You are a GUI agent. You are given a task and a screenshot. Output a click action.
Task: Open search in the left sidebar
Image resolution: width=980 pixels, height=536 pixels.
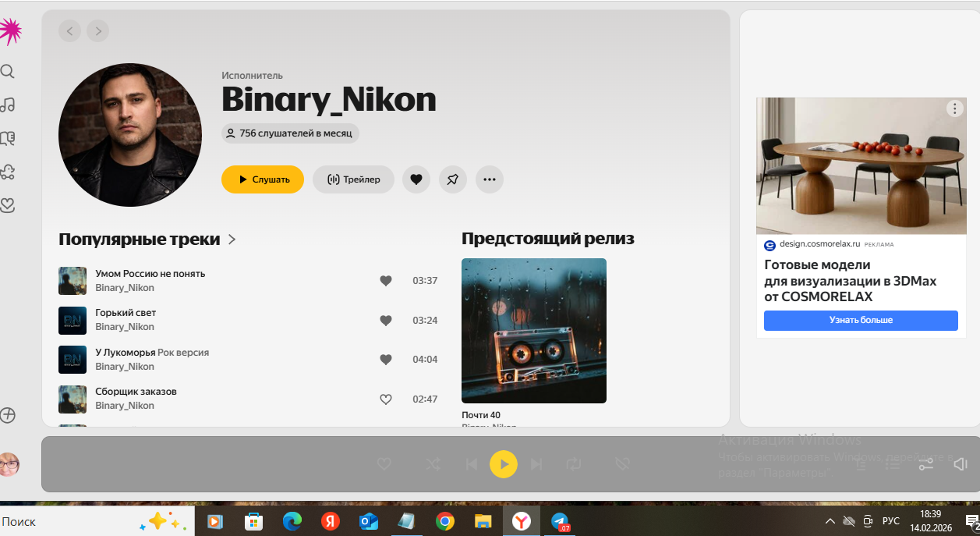[8, 72]
